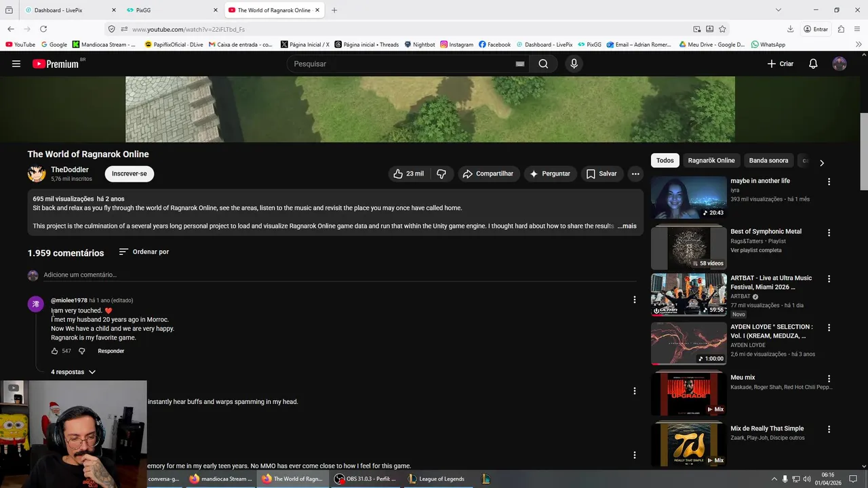Open menu for Best of Symphonic Metal
868x488 pixels.
[x=829, y=232]
